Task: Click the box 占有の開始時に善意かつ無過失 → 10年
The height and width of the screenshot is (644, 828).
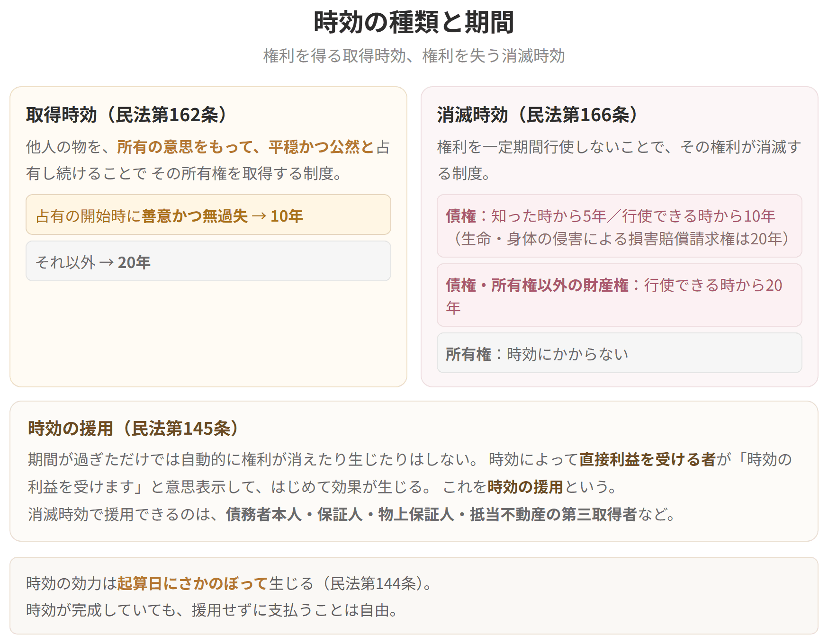Action: (208, 215)
